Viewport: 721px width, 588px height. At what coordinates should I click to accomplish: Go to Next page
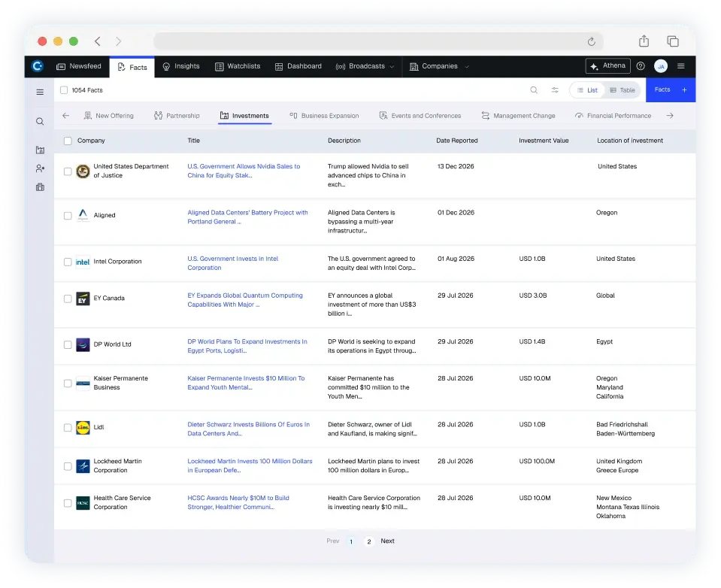tap(387, 541)
